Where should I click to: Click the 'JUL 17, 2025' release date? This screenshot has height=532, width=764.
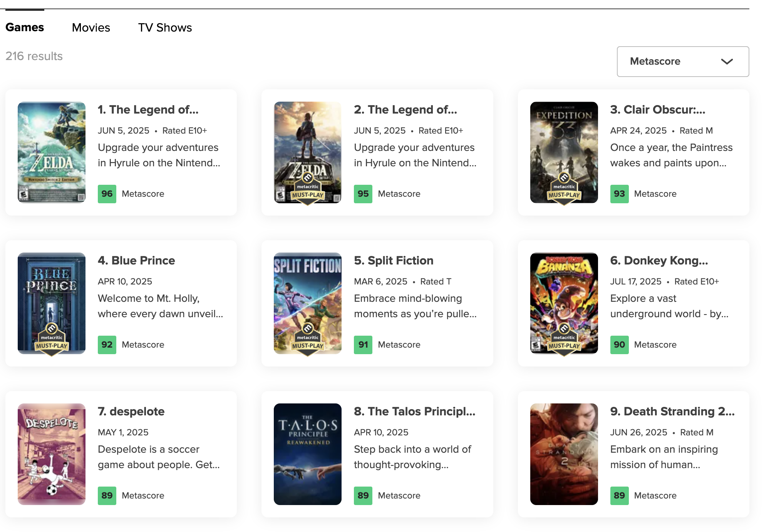(636, 281)
